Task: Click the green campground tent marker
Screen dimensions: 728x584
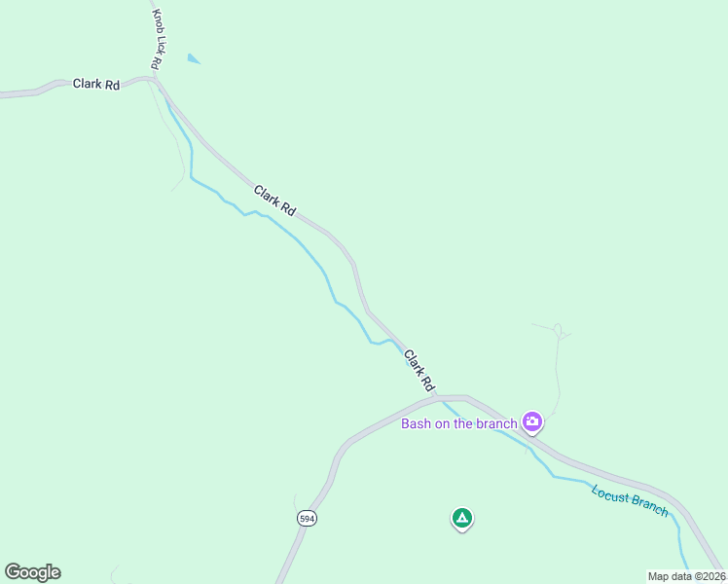Action: pyautogui.click(x=462, y=519)
